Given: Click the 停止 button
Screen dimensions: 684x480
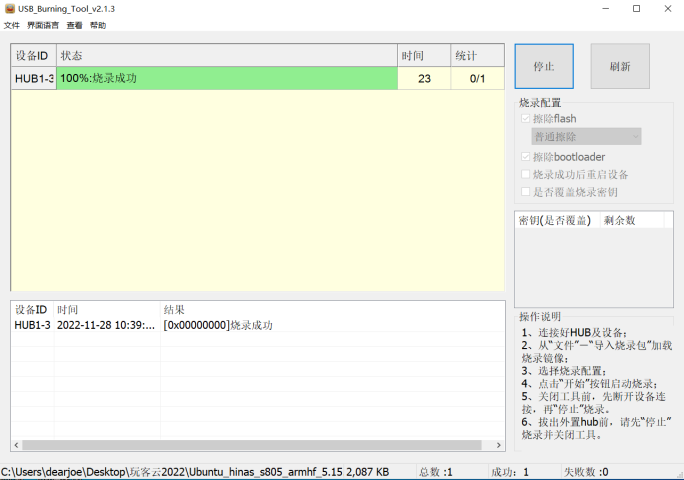Looking at the screenshot, I should [x=544, y=66].
